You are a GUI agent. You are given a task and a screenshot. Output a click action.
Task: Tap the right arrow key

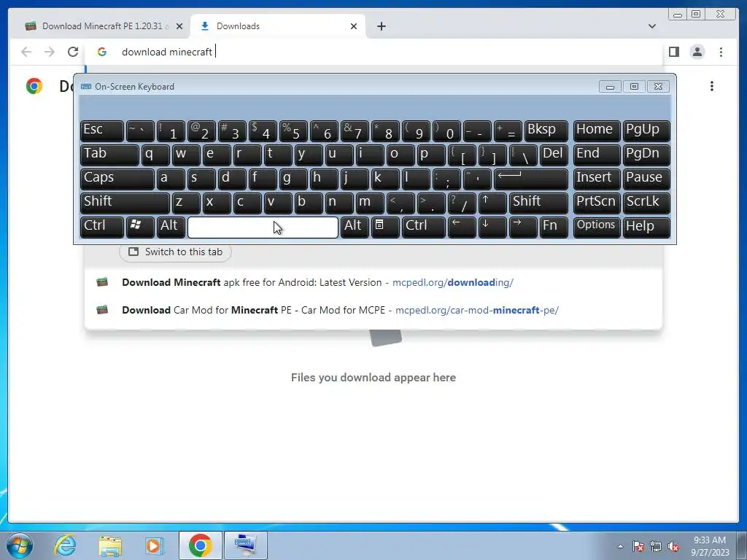click(522, 227)
